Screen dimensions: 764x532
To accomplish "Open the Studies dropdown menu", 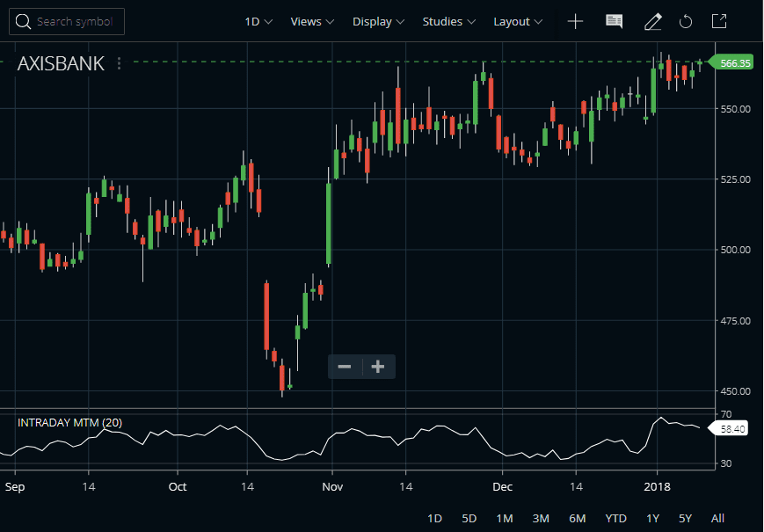I will click(448, 21).
